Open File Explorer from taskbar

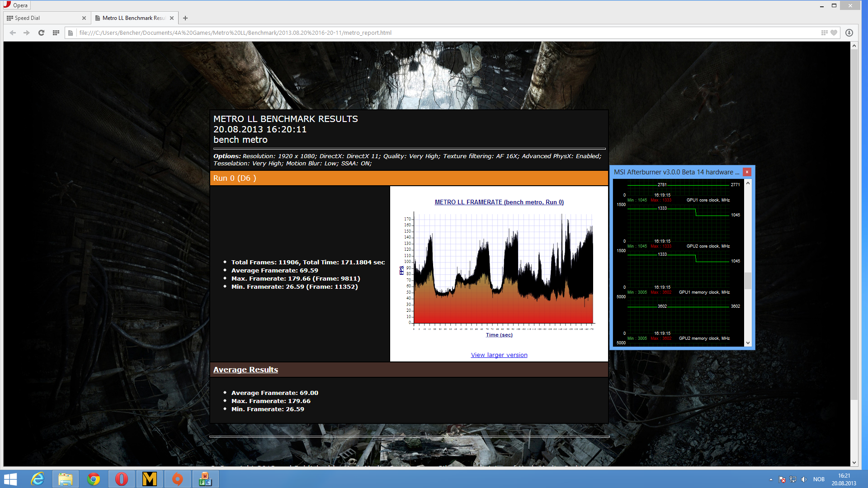pos(66,479)
